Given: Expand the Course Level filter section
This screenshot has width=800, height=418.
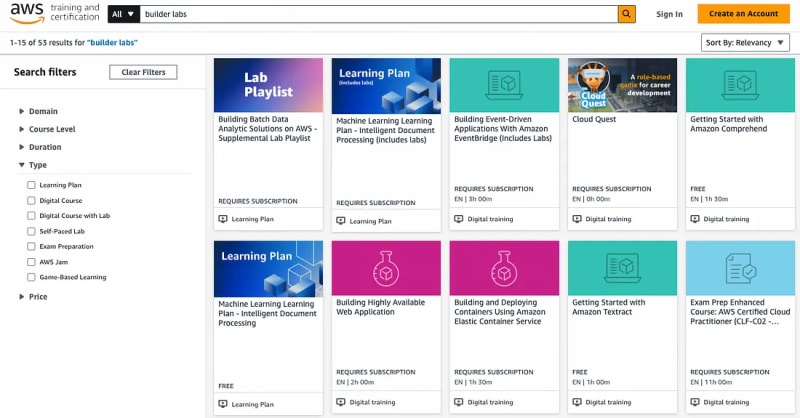Looking at the screenshot, I should (47, 129).
